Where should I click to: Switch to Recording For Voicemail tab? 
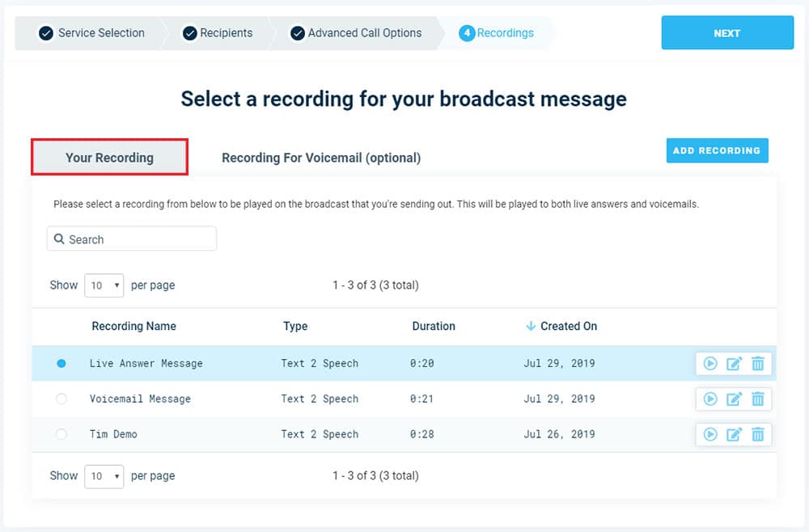click(x=321, y=158)
